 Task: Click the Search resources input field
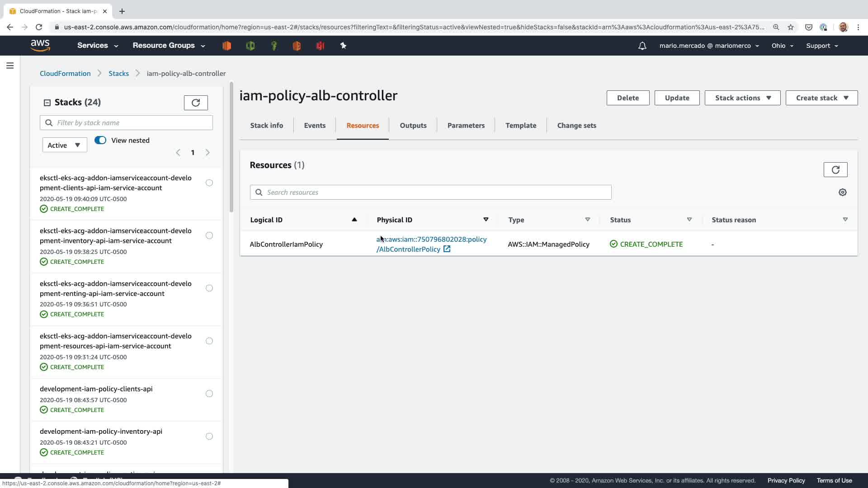tap(430, 192)
